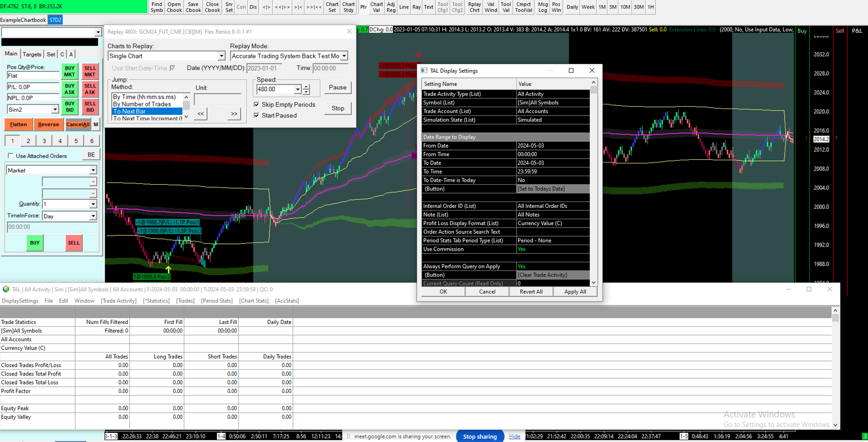The image size is (868, 442).
Task: Click the TAL Display Settings vertical scrollbar
Action: tap(593, 182)
